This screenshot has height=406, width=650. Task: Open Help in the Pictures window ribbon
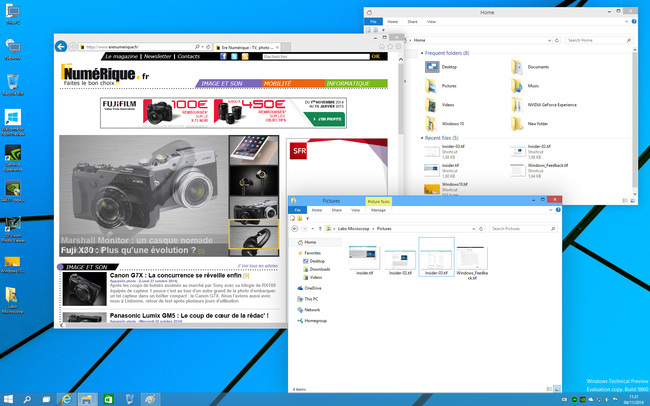tap(558, 210)
